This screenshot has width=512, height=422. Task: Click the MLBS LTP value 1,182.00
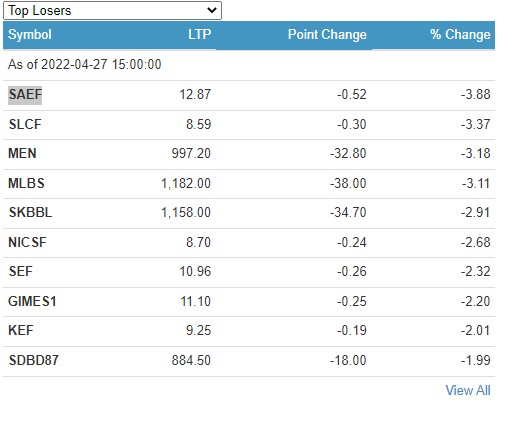click(x=186, y=184)
